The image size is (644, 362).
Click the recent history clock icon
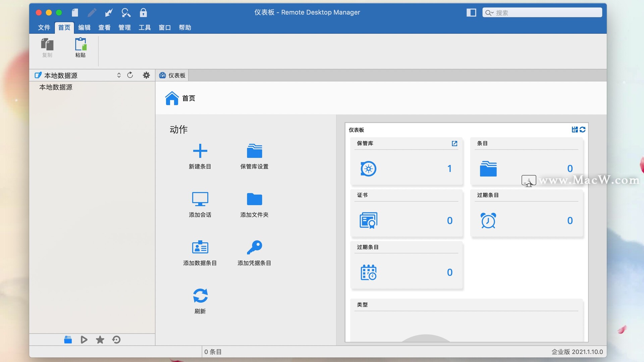tap(116, 340)
